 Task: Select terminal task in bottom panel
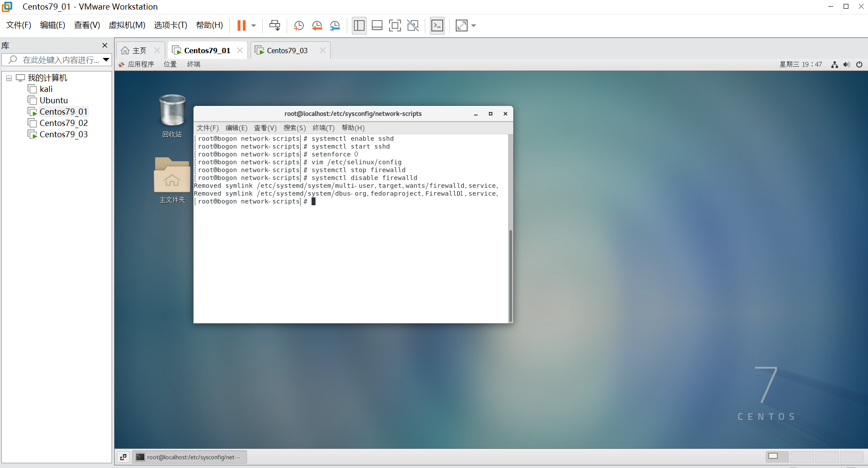click(190, 457)
